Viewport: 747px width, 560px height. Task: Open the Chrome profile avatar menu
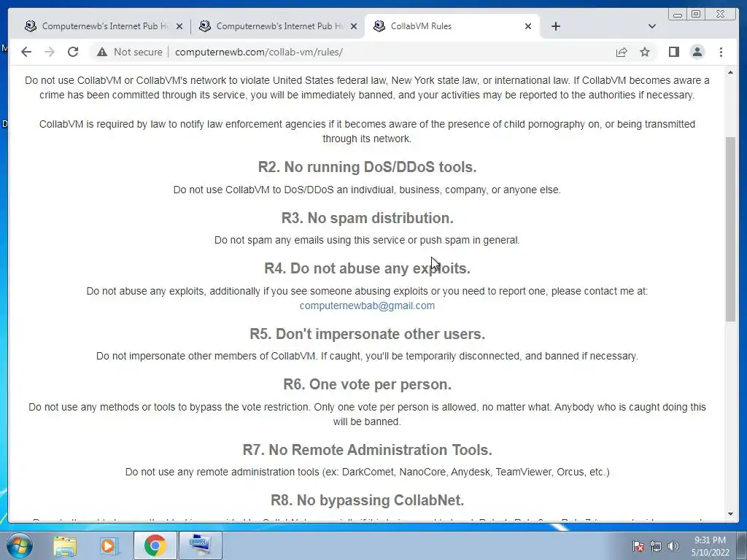pyautogui.click(x=697, y=52)
